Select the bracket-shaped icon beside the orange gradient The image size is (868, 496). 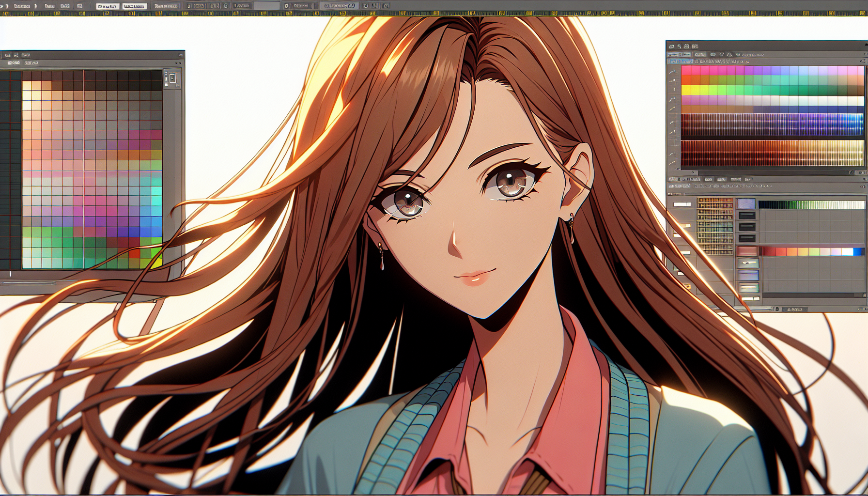[x=675, y=142]
